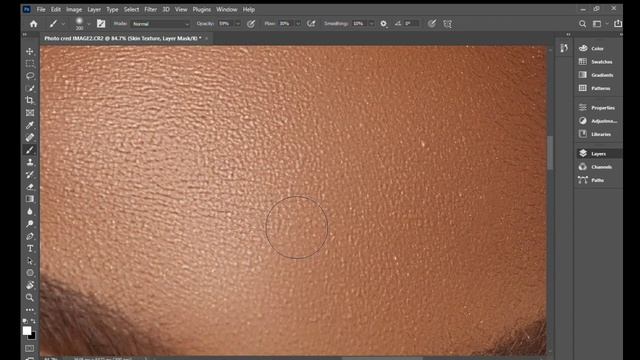Select the Spot Healing Brush tool
Viewport: 640px width, 360px height.
30,138
